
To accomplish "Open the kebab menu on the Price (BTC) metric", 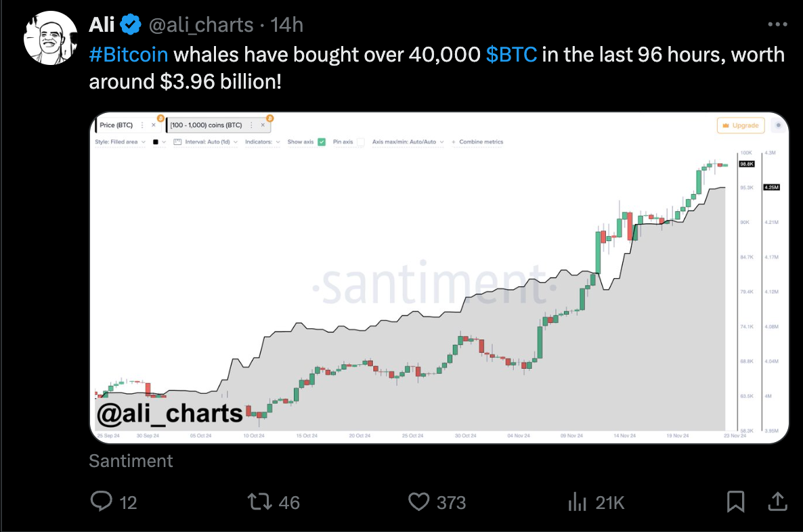I will click(142, 125).
